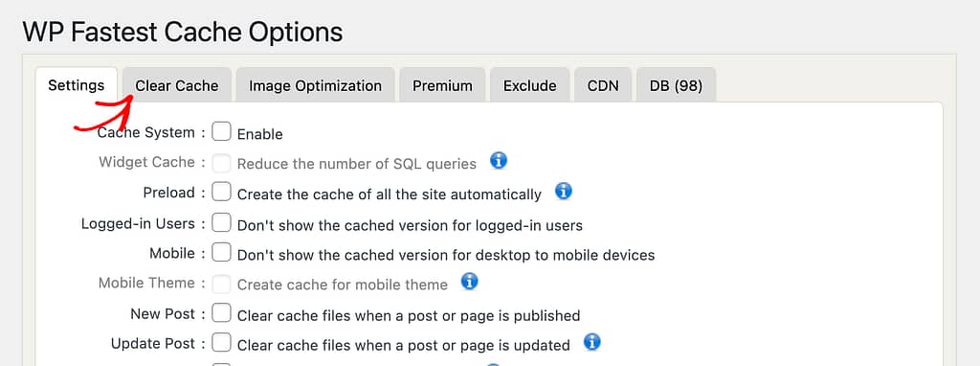Click the Update Post info icon
The height and width of the screenshot is (366, 980).
pyautogui.click(x=591, y=342)
